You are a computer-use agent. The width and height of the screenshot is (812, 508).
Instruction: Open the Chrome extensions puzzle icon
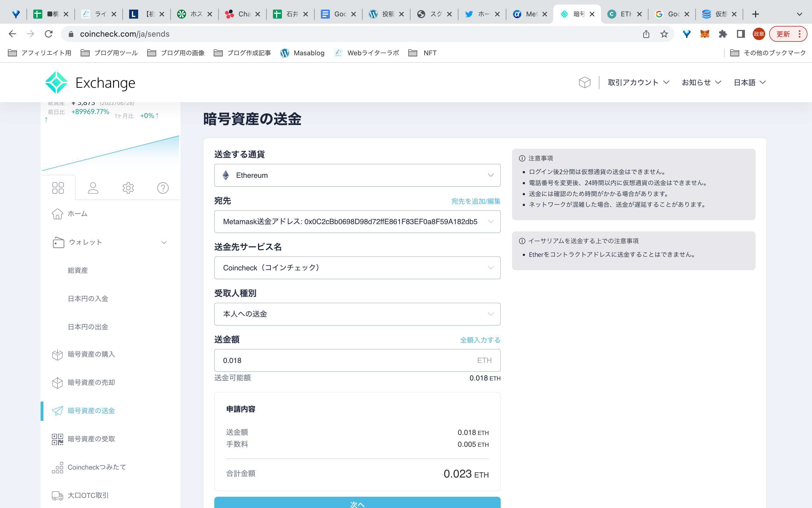[723, 34]
